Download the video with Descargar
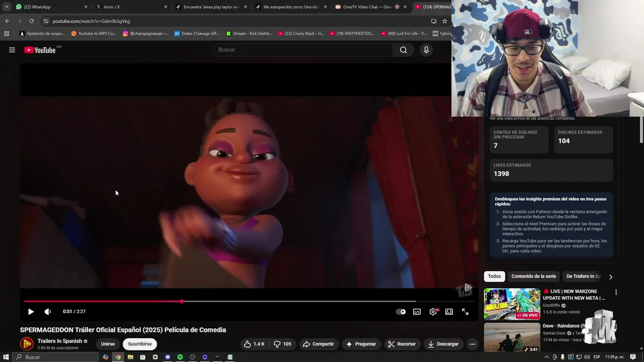 443,344
